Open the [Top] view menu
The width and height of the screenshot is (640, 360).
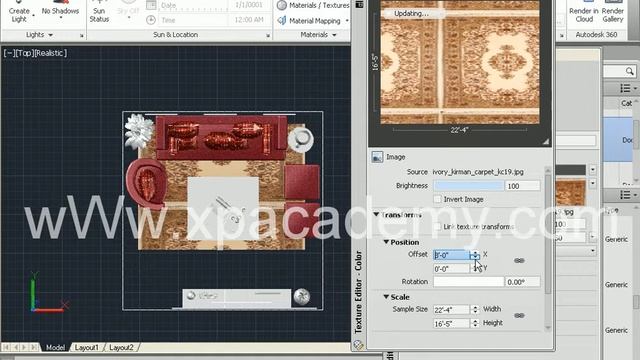tap(24, 53)
